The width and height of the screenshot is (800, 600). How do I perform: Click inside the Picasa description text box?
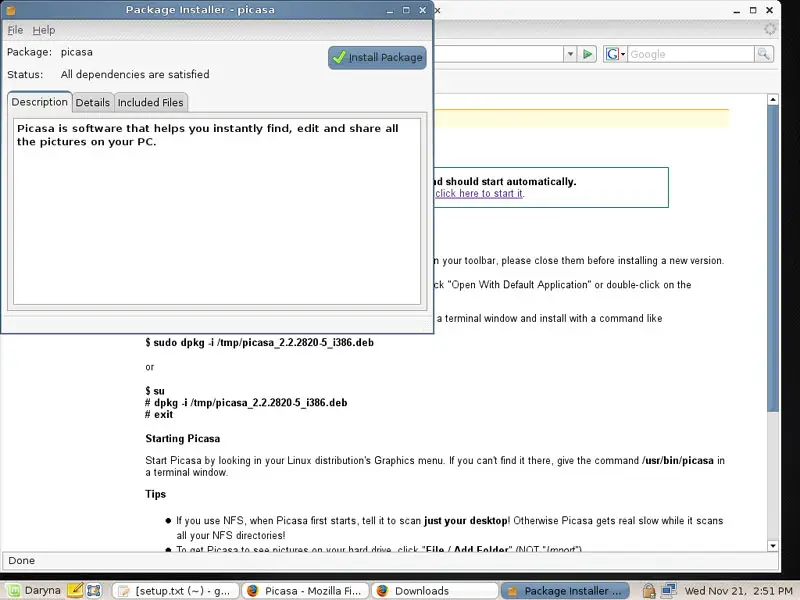217,211
